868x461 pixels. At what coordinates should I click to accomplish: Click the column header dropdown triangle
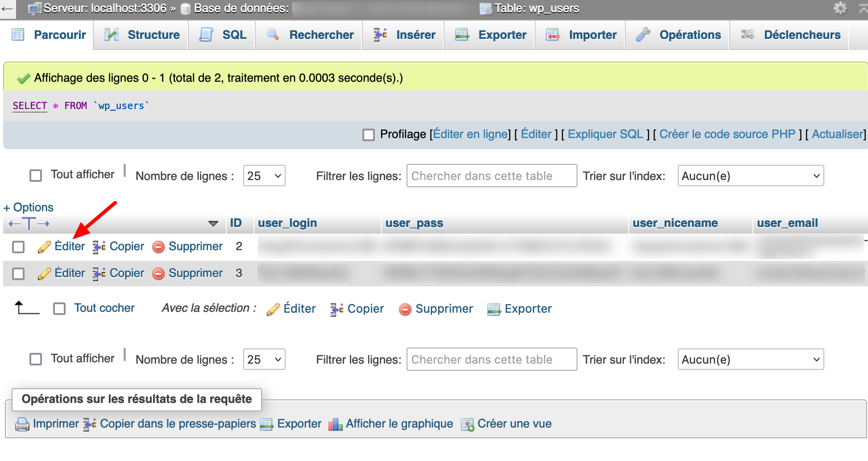tap(213, 223)
